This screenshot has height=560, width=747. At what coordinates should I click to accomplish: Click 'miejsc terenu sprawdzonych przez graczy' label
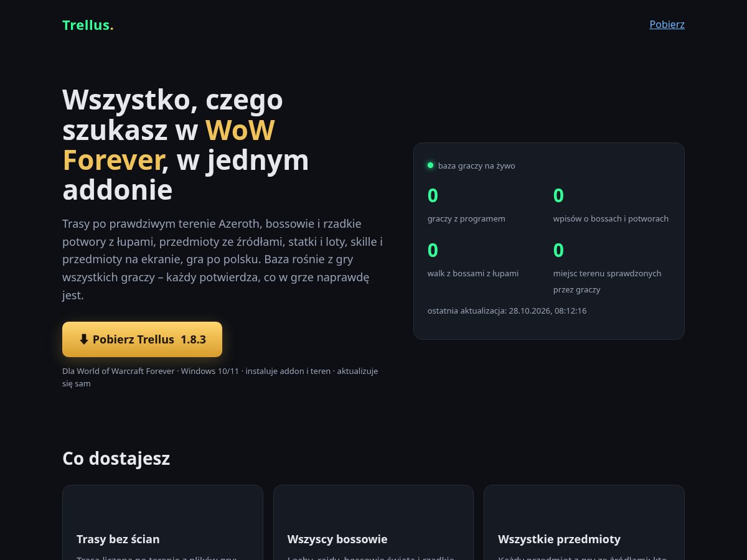point(608,281)
